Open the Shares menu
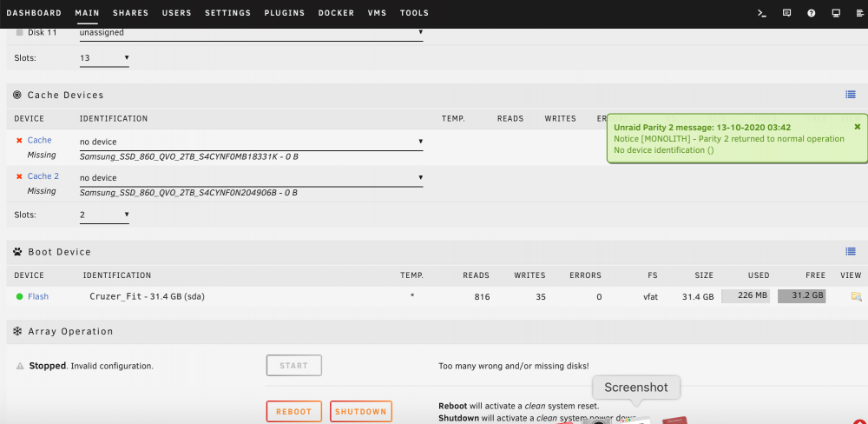Image resolution: width=868 pixels, height=424 pixels. (131, 13)
